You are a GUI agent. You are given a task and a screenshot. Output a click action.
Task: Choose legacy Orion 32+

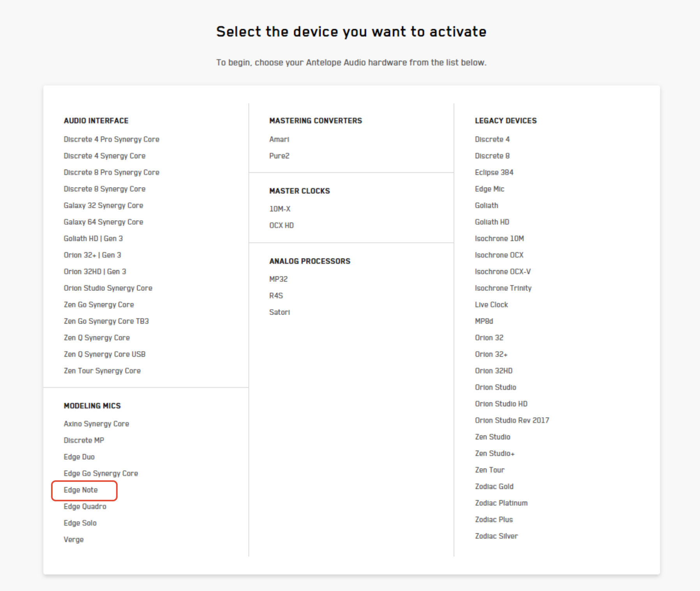click(x=491, y=354)
